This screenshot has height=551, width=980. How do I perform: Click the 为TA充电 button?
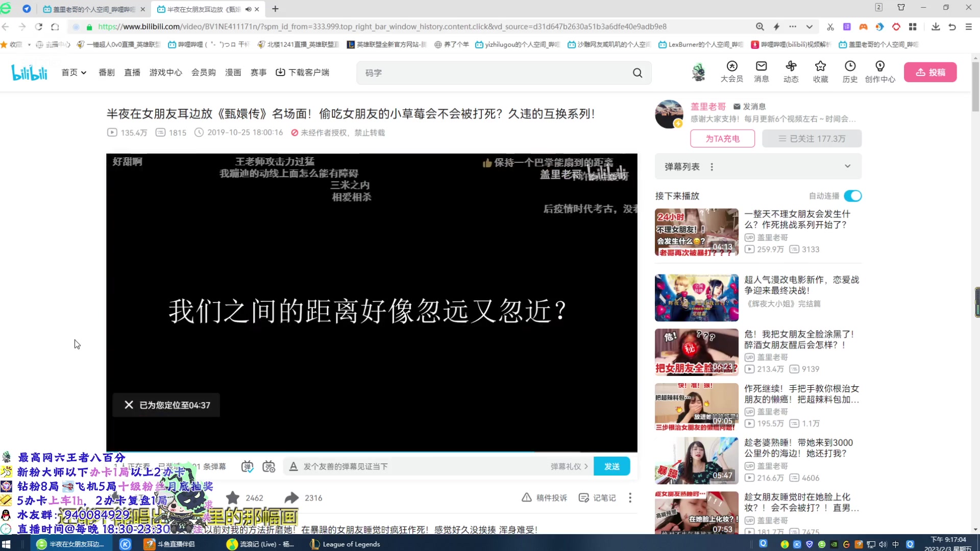click(x=722, y=138)
